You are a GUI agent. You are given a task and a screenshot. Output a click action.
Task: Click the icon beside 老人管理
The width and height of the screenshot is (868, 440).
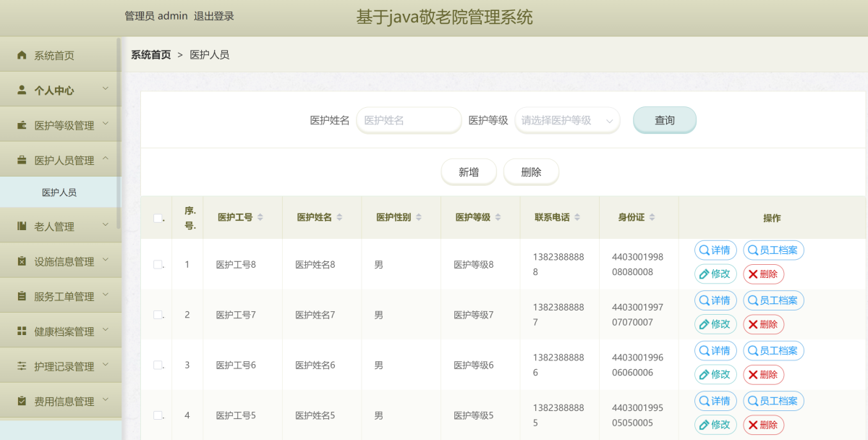tap(22, 227)
